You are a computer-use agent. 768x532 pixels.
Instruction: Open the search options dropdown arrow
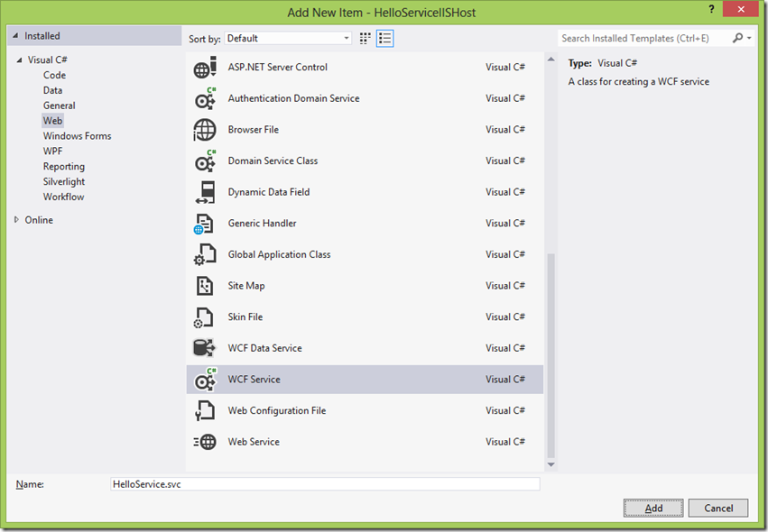(749, 38)
